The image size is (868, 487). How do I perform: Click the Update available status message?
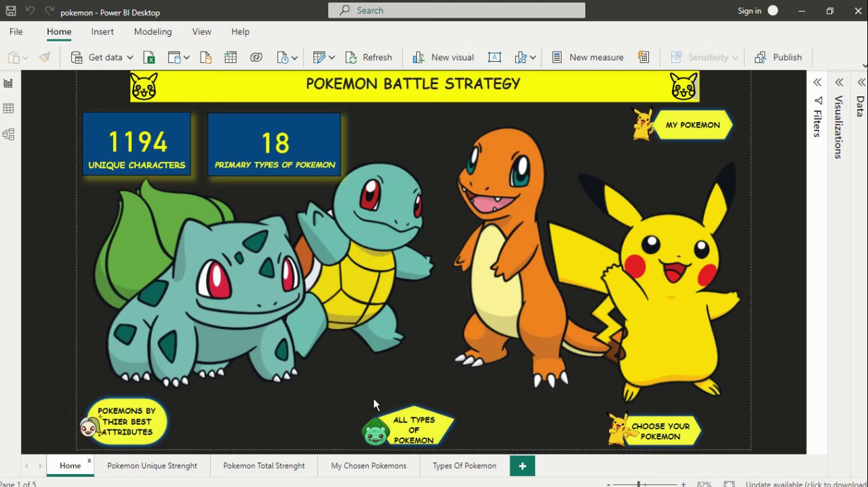tap(806, 484)
